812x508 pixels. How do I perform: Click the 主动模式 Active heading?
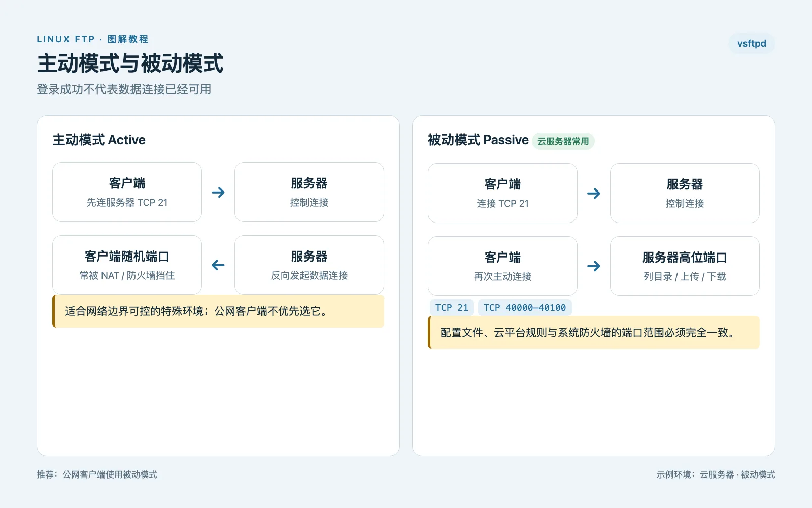click(x=99, y=140)
